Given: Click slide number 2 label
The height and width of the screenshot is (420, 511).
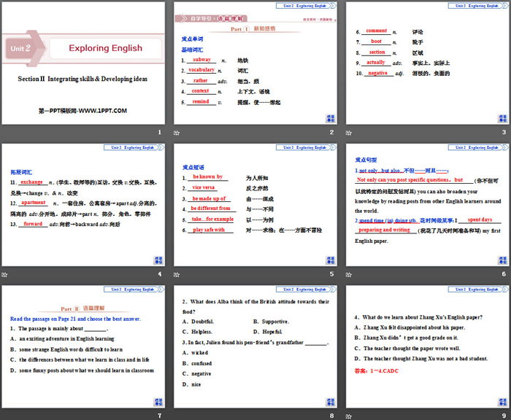Looking at the screenshot, I should click(331, 132).
